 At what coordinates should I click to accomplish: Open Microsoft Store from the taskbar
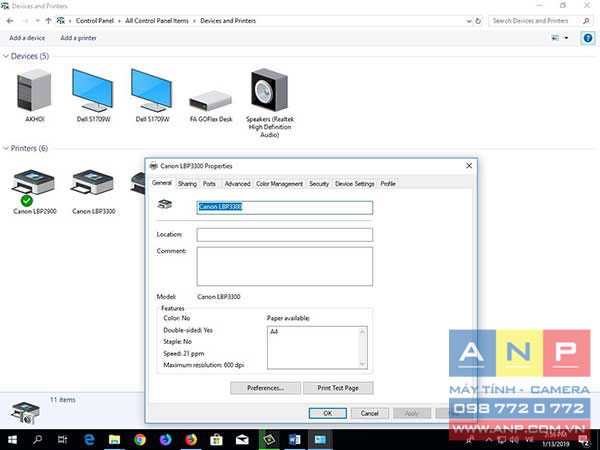[x=216, y=440]
